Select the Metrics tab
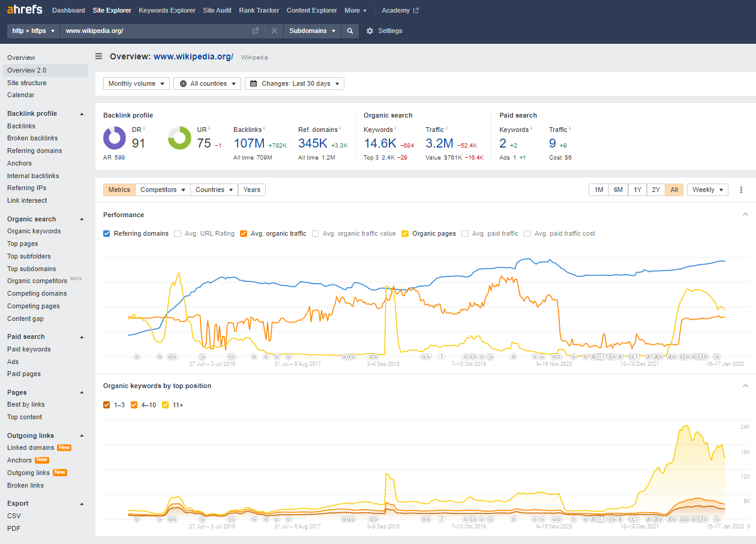The width and height of the screenshot is (756, 544). (x=119, y=190)
